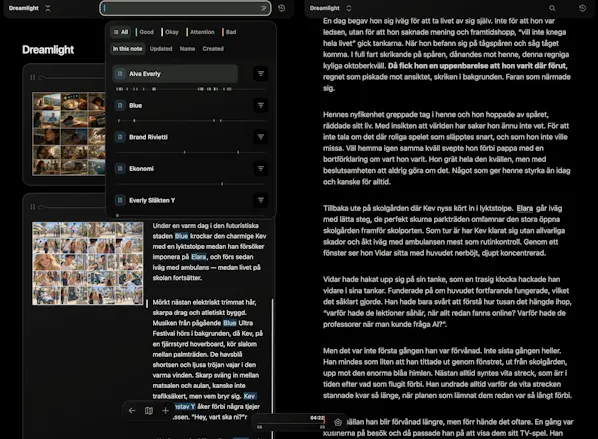
Task: Click the underlined Elara link in right pane
Action: pyautogui.click(x=525, y=208)
